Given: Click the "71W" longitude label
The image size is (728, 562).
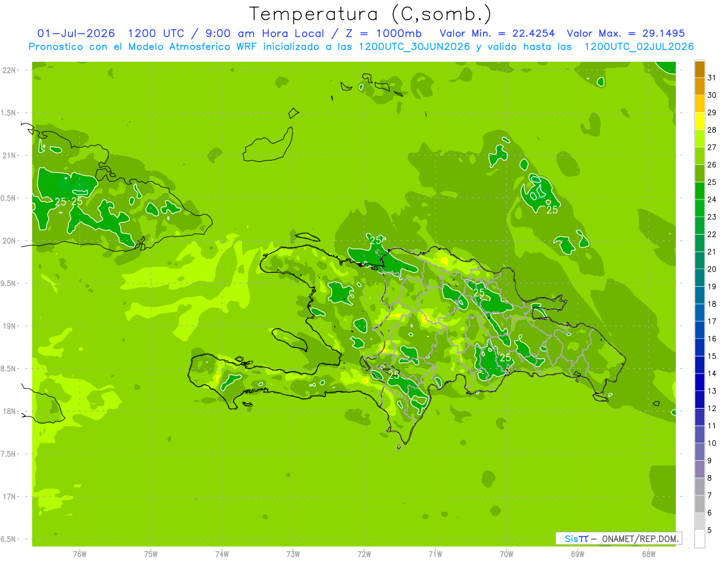Looking at the screenshot, I should point(435,554).
